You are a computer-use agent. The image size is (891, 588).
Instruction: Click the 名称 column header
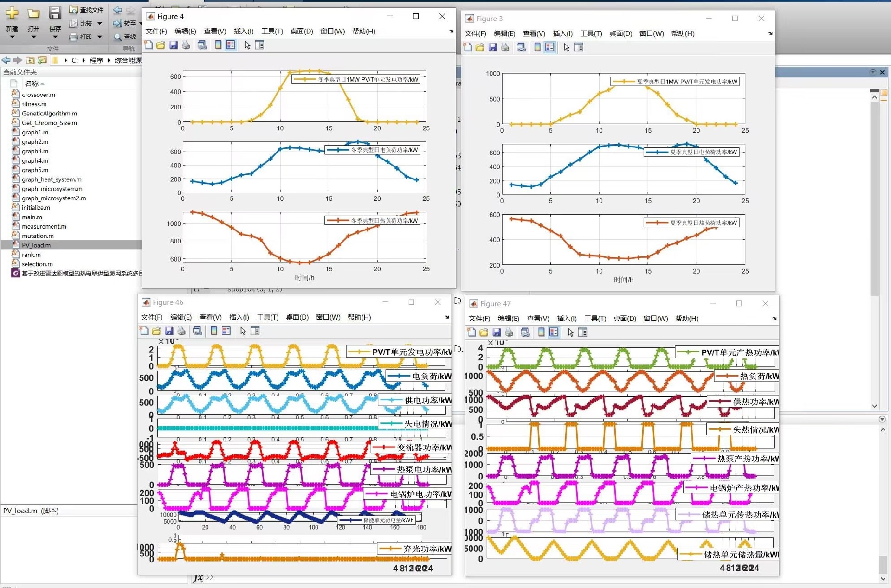[x=32, y=83]
